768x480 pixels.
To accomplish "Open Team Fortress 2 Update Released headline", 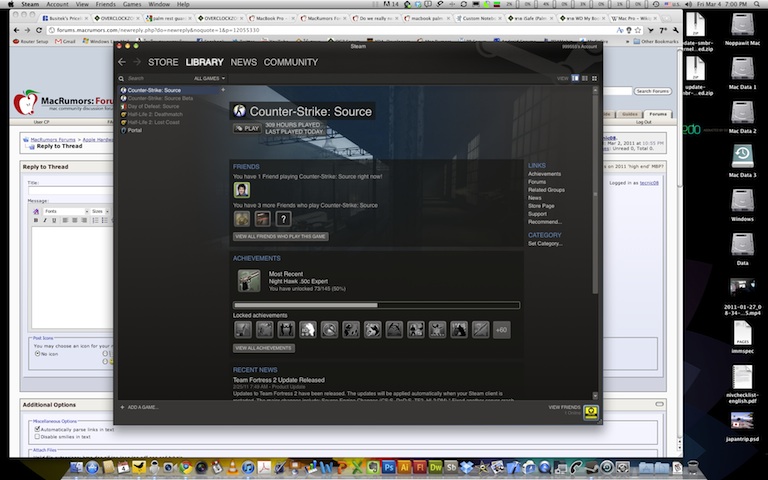I will pos(279,380).
